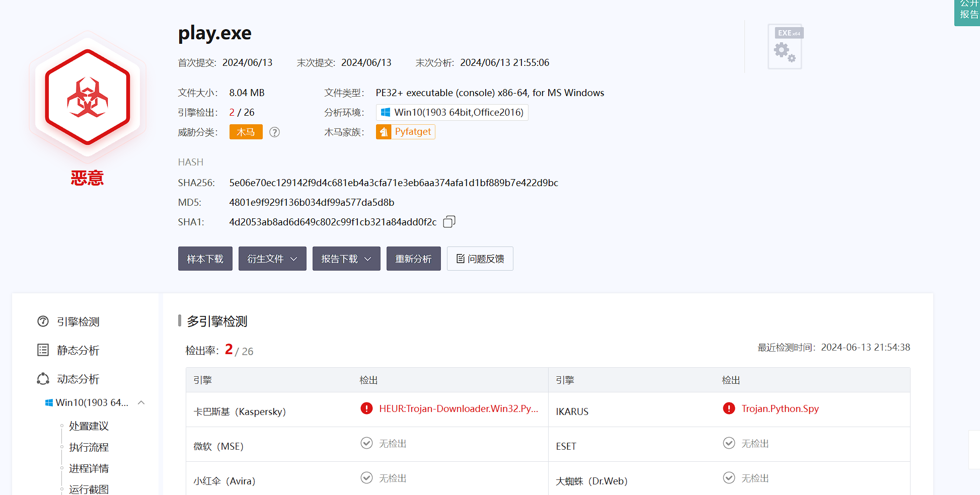Click the Windows icon beside Win10(1903 64...

[49, 403]
